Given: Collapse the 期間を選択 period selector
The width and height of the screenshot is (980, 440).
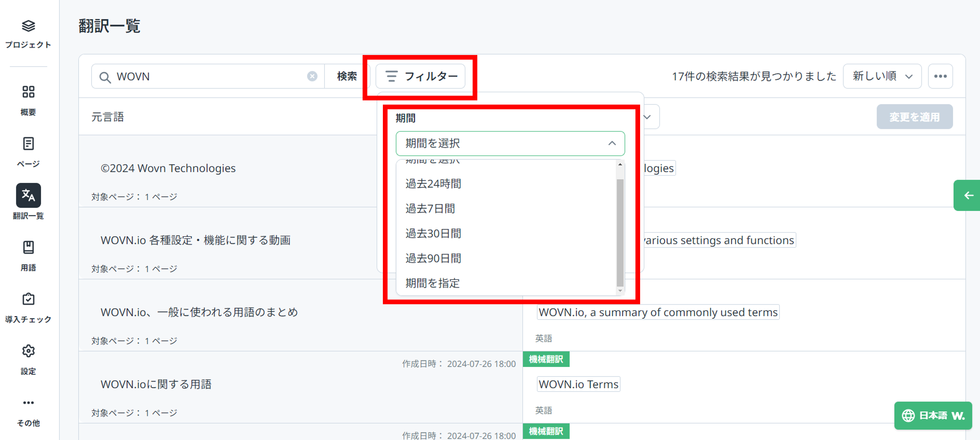Looking at the screenshot, I should point(612,143).
